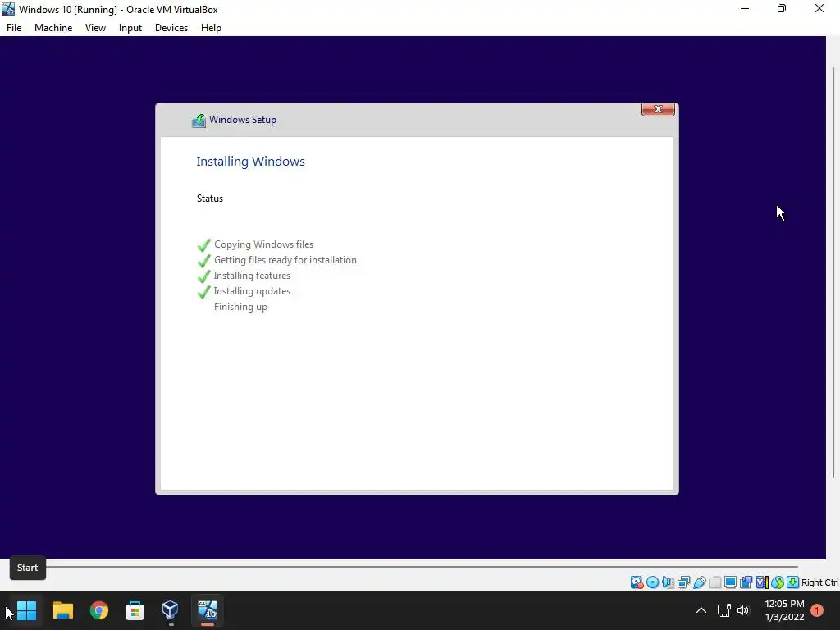This screenshot has height=630, width=840.
Task: Click the VirtualBox window vertical scrollbar
Action: [833, 272]
